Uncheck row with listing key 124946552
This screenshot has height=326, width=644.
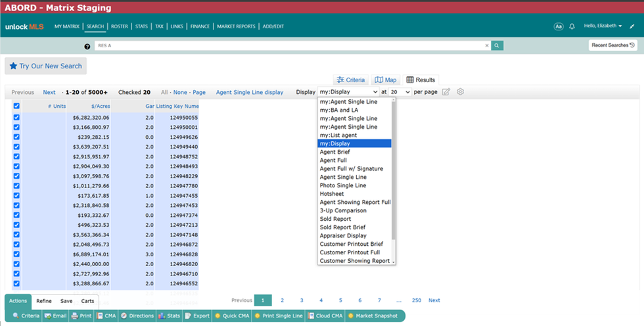(x=16, y=283)
